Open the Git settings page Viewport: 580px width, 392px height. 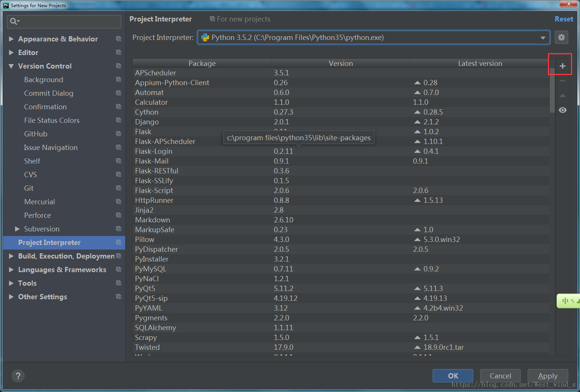[29, 188]
